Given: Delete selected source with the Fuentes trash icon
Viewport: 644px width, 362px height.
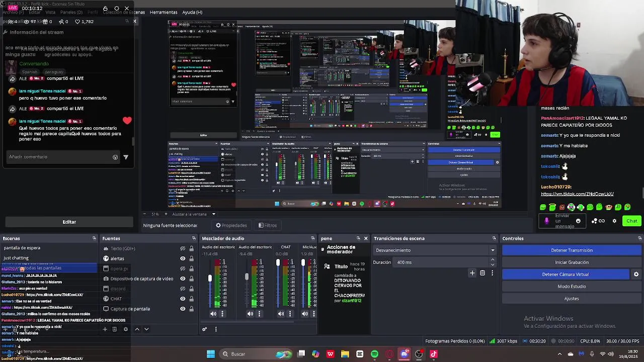Looking at the screenshot, I should (x=115, y=329).
